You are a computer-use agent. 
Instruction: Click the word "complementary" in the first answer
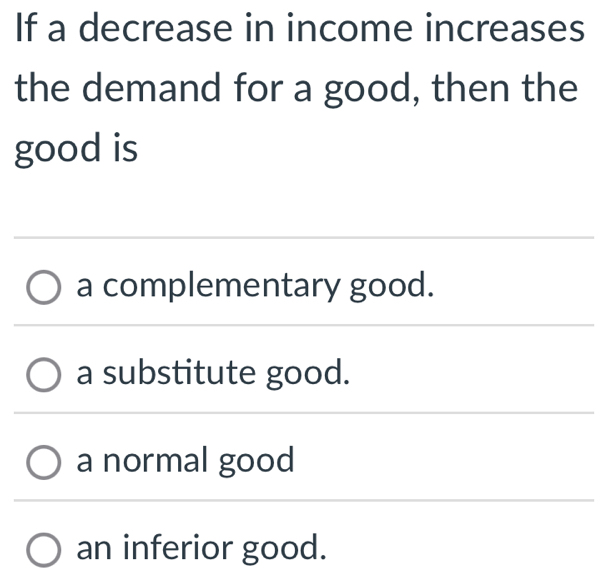click(x=220, y=286)
